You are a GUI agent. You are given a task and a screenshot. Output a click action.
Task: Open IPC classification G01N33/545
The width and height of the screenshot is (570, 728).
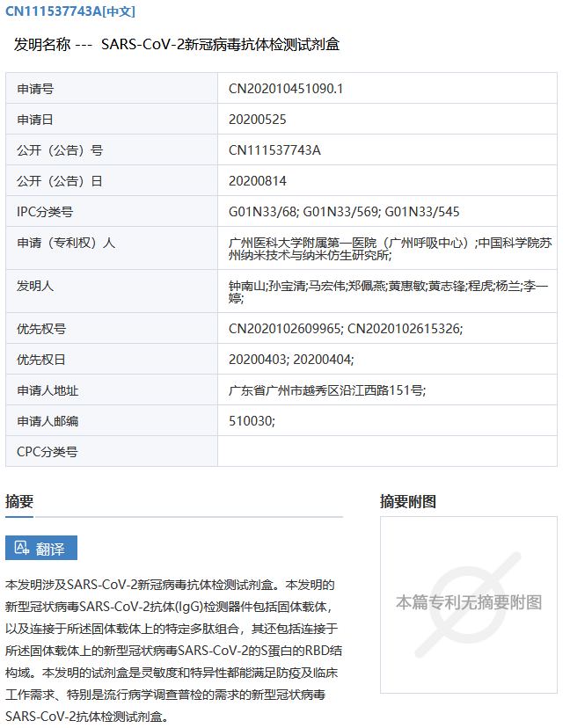click(x=422, y=211)
